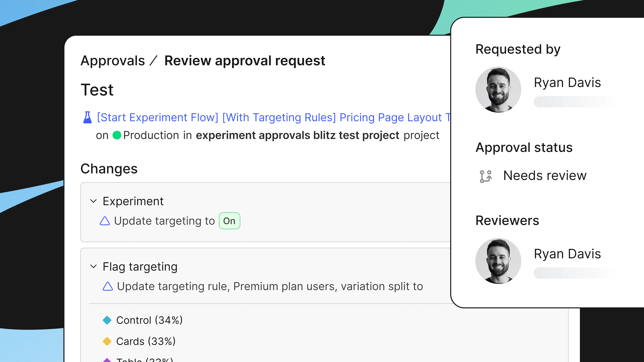Click the green Production environment dot
This screenshot has height=362, width=644.
[x=117, y=135]
